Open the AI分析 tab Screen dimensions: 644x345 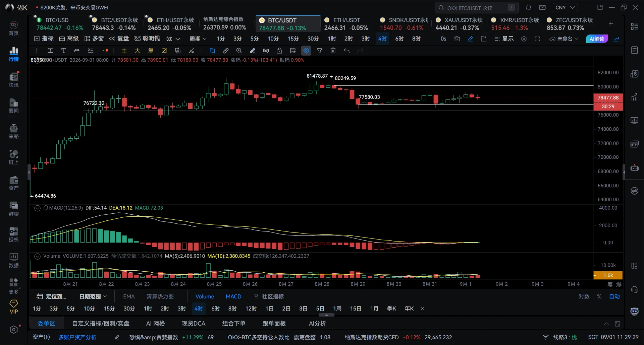(317, 324)
